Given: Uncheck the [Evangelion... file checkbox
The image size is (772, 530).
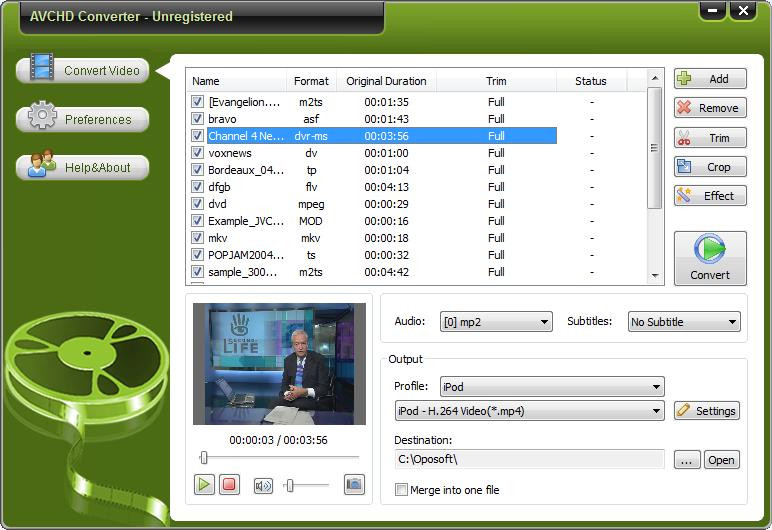Looking at the screenshot, I should coord(197,102).
